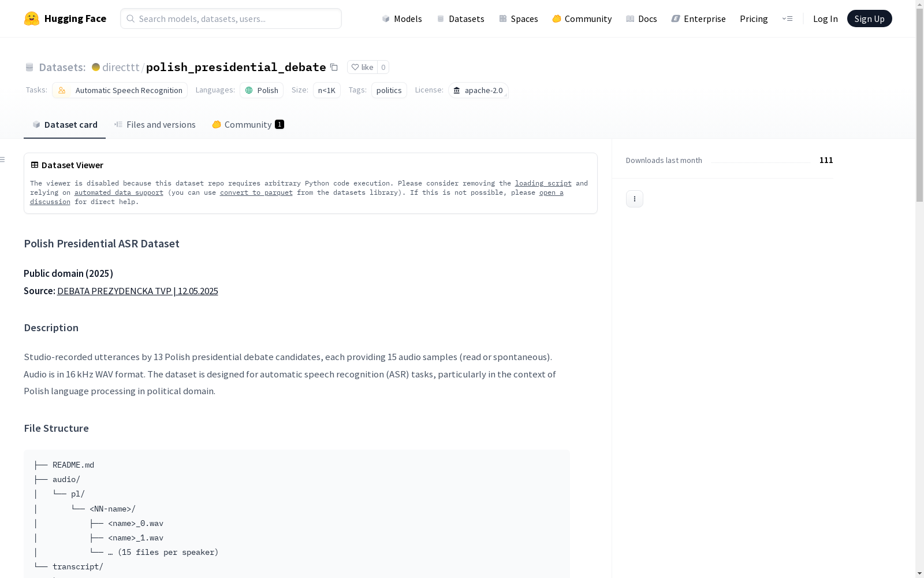Click the polish_presidential_debate dataset title
This screenshot has height=578, width=924.
[x=236, y=67]
